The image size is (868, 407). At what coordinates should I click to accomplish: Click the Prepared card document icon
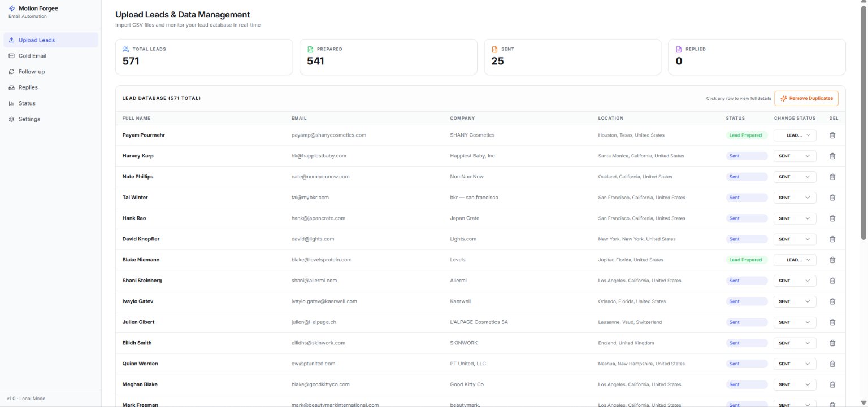coord(310,49)
